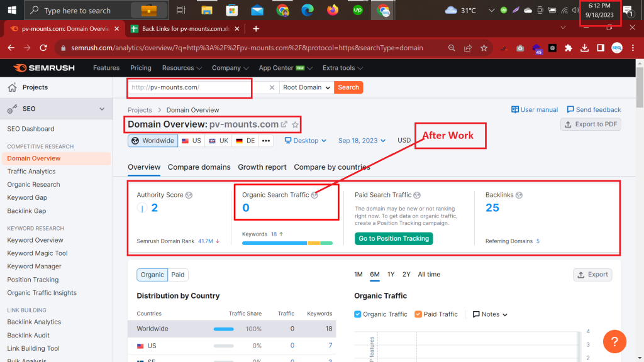Close the pv-mounts.com Domain Overview tab

click(116, 29)
